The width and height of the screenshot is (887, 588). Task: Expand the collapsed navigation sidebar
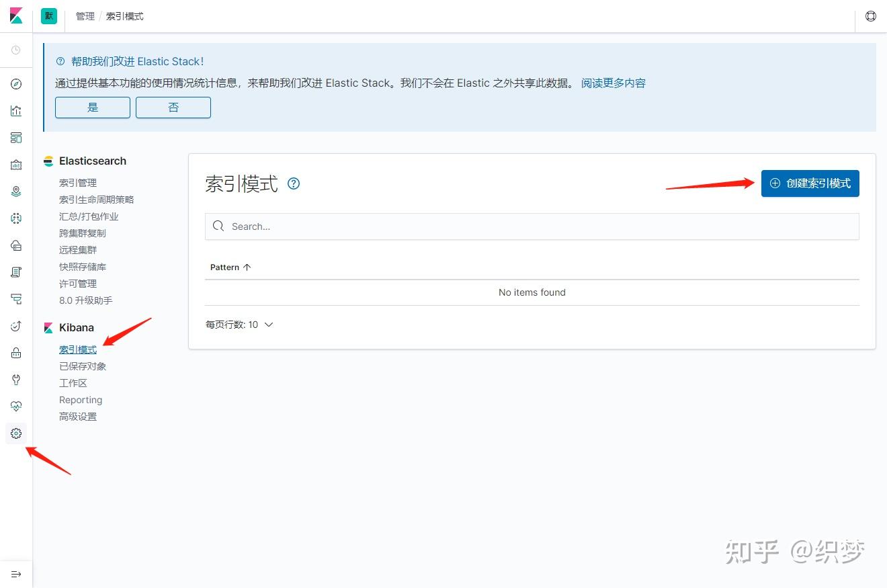coord(16,574)
